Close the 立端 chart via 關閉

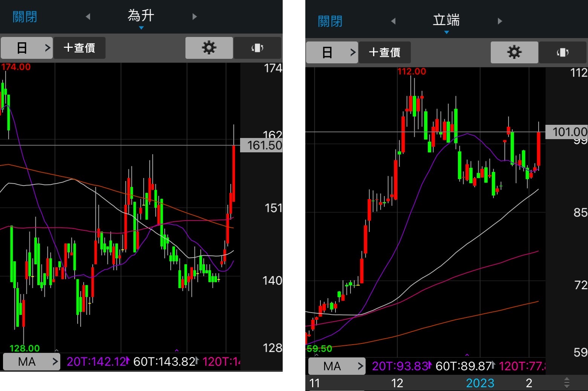330,21
